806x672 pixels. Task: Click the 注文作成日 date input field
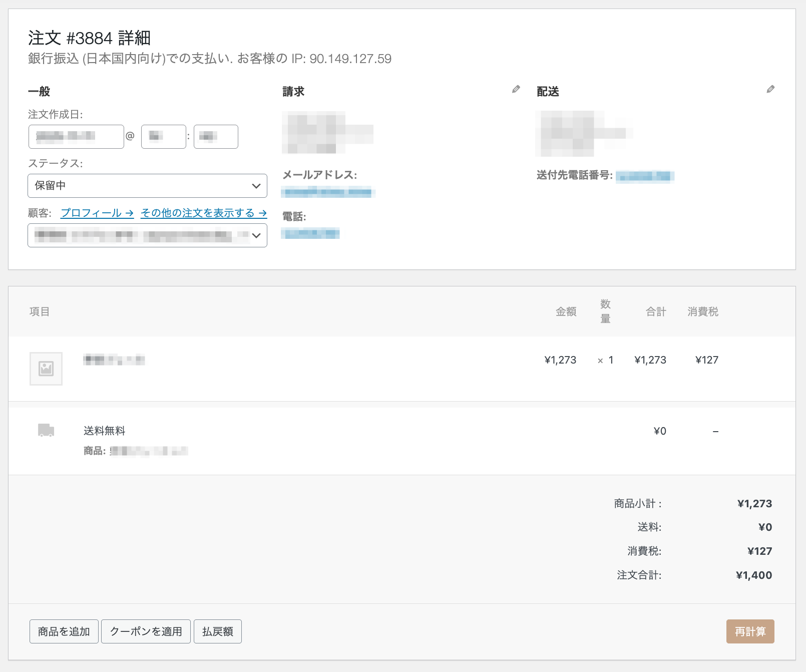(76, 137)
